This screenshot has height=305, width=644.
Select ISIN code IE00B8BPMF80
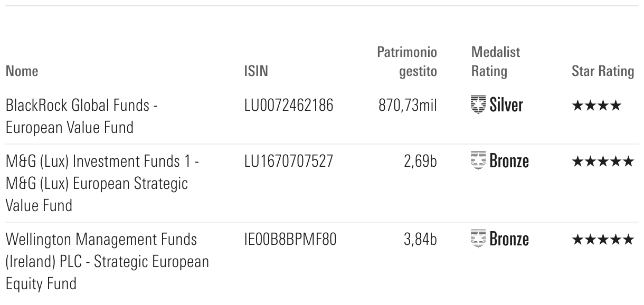(x=290, y=240)
